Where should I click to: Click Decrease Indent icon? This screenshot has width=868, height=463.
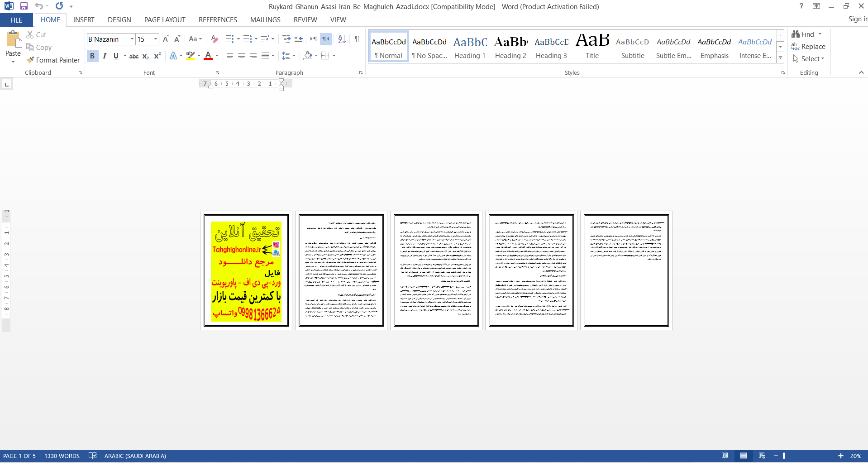(x=286, y=39)
